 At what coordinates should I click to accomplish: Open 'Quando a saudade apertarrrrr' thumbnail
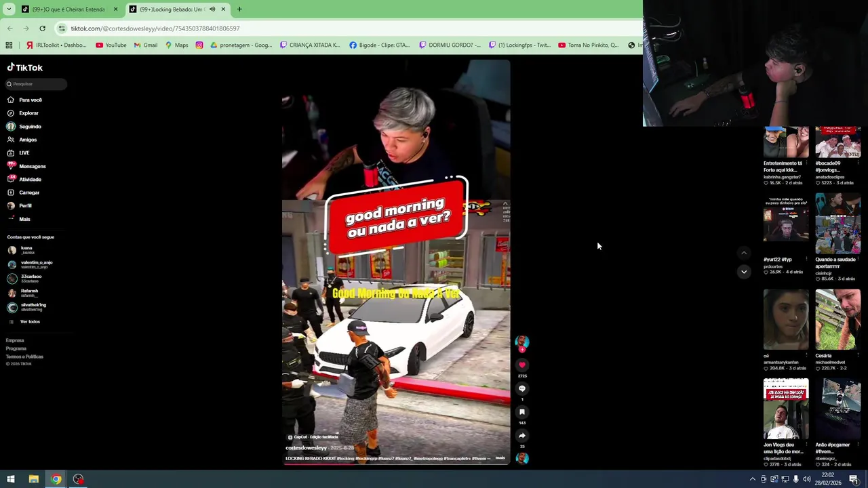pyautogui.click(x=838, y=224)
